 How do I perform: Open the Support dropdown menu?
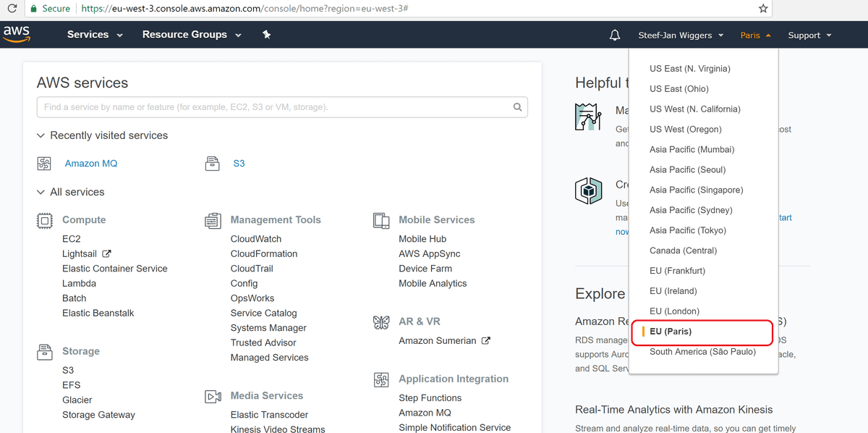pos(809,35)
